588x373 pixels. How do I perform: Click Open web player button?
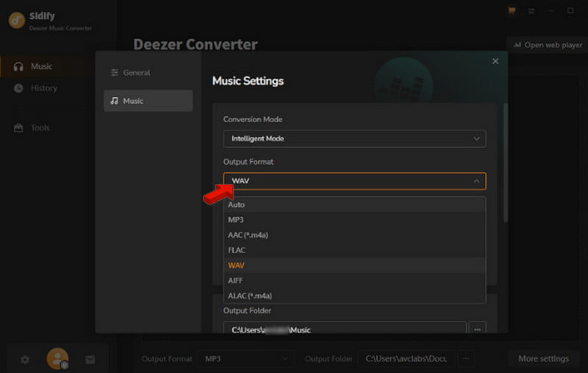tap(548, 45)
